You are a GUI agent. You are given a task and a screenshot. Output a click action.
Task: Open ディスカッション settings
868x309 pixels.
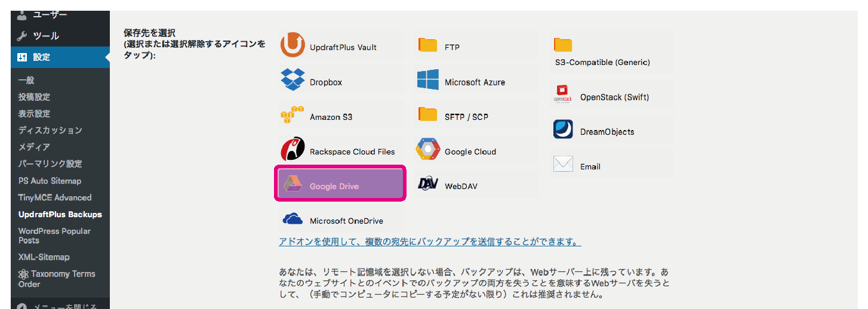click(50, 130)
